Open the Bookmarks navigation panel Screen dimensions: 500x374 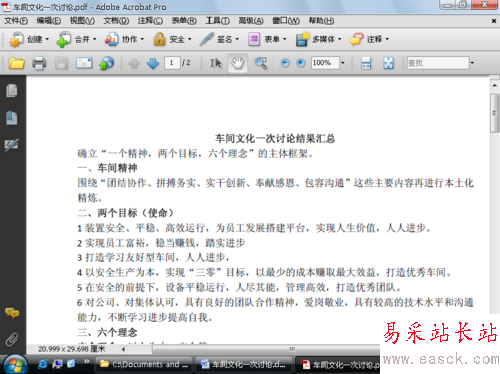[x=12, y=118]
